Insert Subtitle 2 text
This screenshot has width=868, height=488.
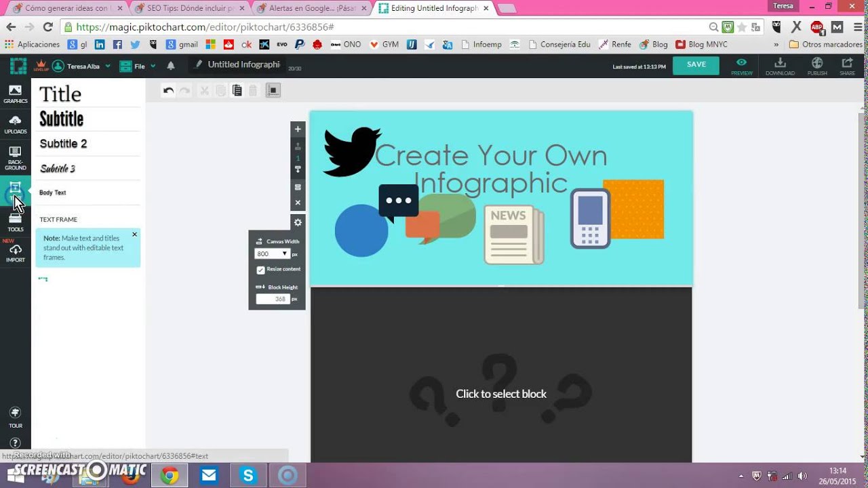63,144
